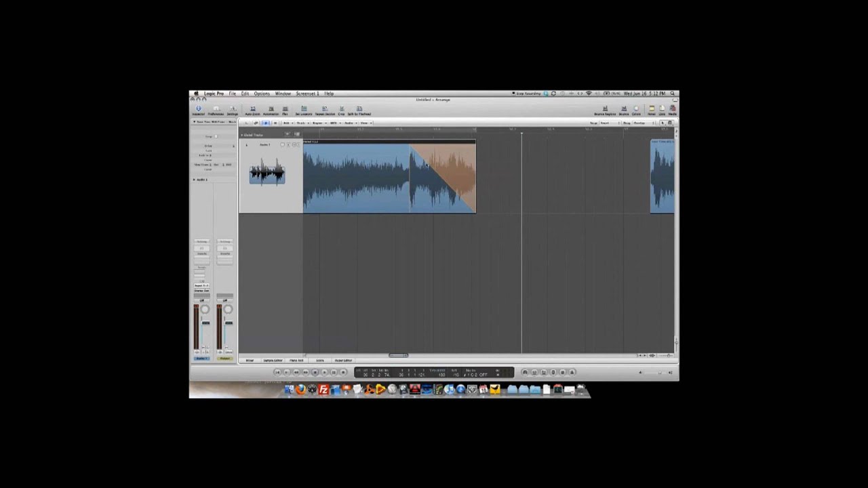The height and width of the screenshot is (488, 868).
Task: Open the Window menu
Action: click(x=283, y=94)
